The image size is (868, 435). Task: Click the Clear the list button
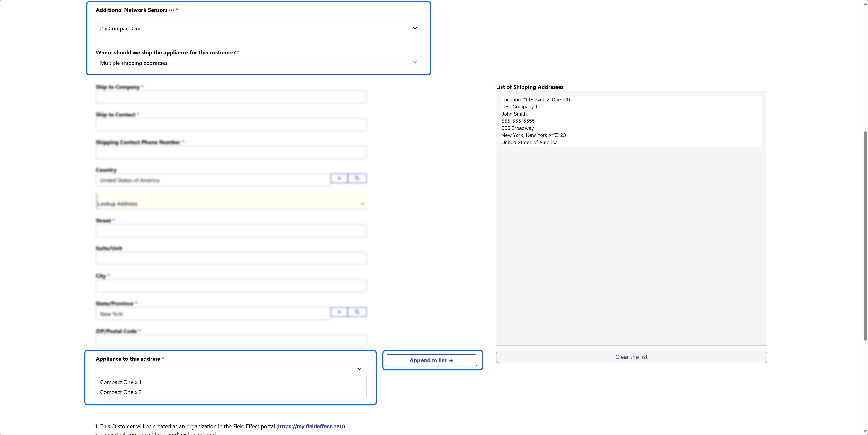631,357
